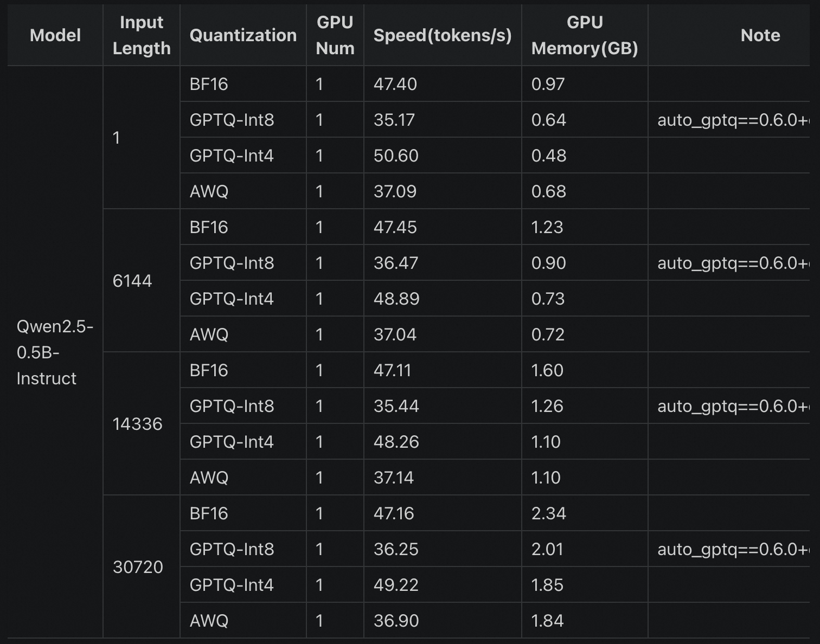Viewport: 820px width, 644px height.
Task: Click the Note column header
Action: point(760,35)
